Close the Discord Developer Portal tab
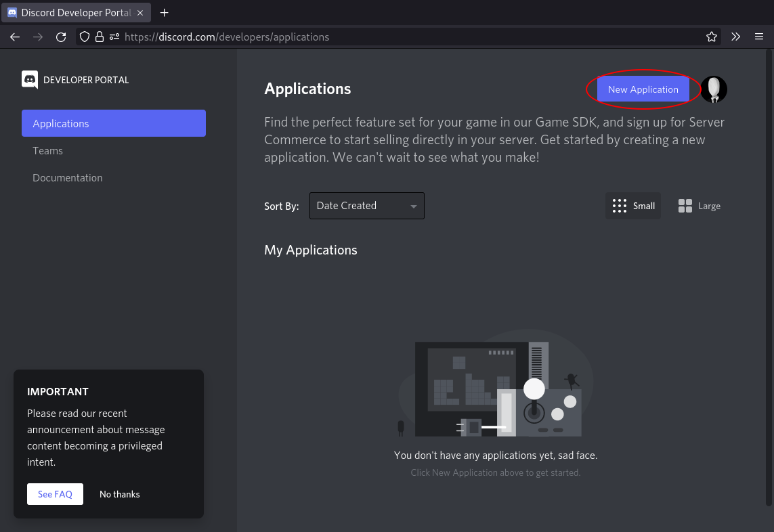The width and height of the screenshot is (774, 532). pos(140,13)
